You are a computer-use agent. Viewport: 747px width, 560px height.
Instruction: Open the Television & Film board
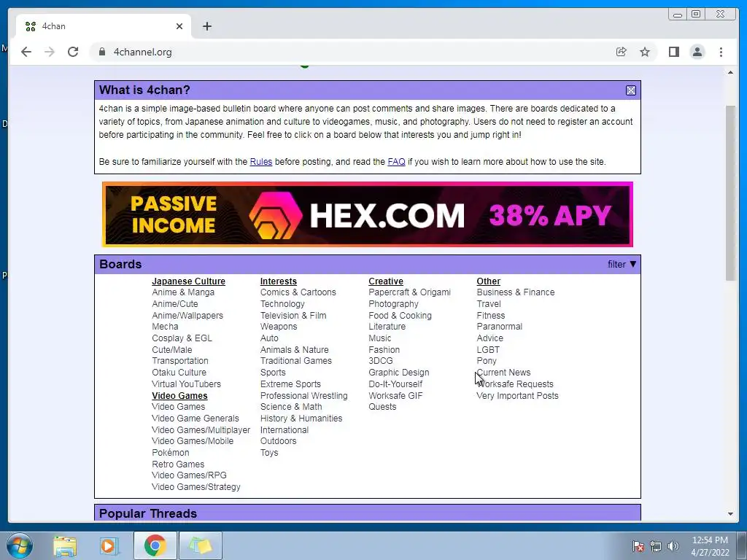pyautogui.click(x=293, y=316)
